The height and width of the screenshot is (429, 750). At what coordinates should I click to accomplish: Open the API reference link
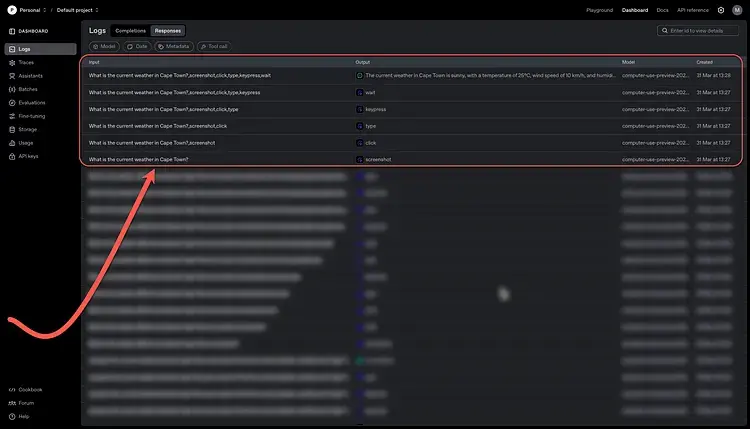pyautogui.click(x=691, y=10)
